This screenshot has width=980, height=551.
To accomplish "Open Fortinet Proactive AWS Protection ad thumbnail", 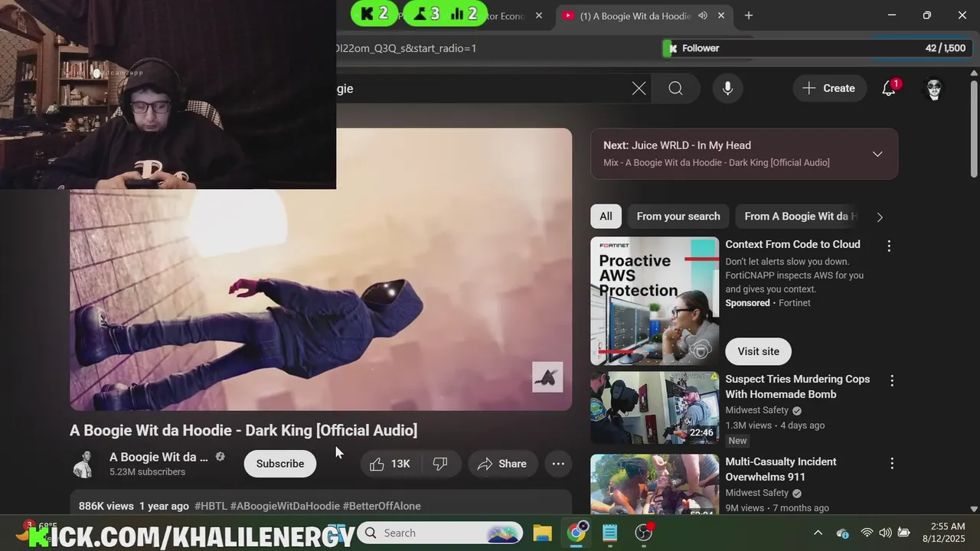I will 655,301.
